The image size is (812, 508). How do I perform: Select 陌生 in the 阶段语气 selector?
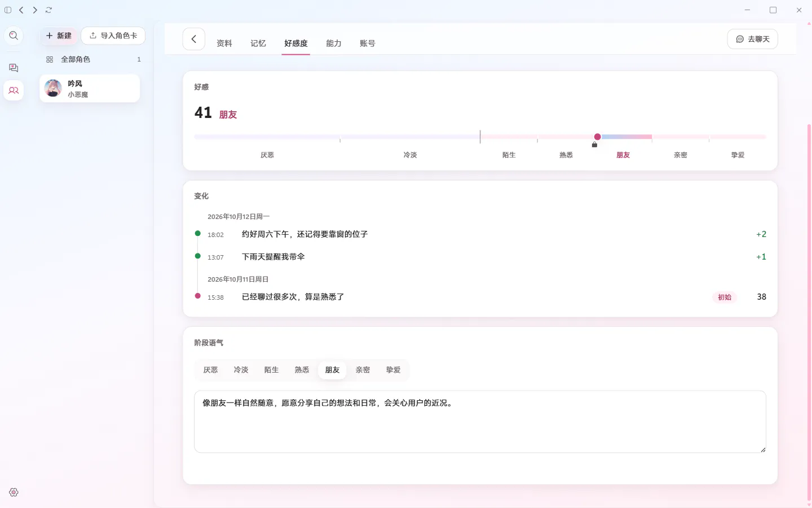click(271, 370)
